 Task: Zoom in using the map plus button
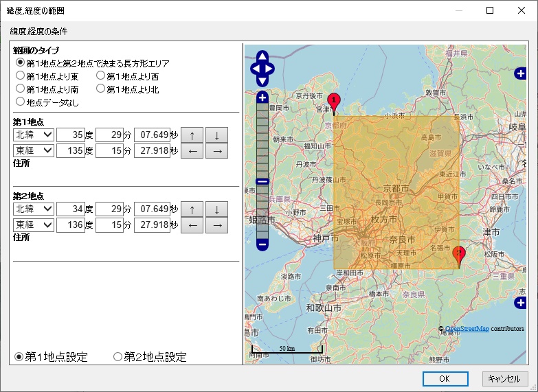pyautogui.click(x=262, y=97)
